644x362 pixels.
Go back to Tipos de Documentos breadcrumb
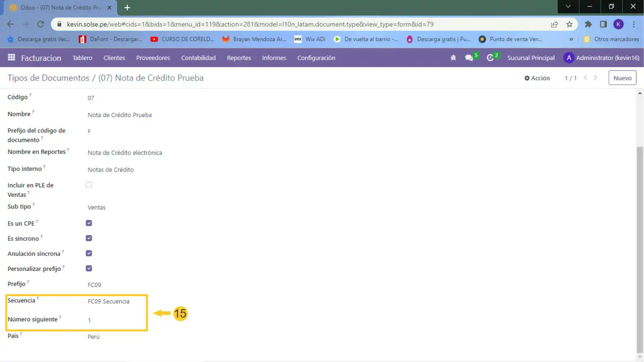pos(48,78)
